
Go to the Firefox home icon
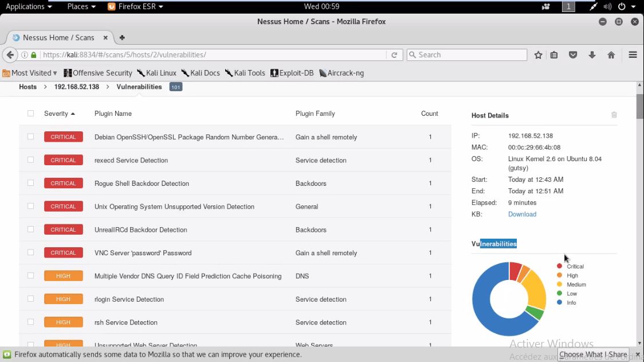(611, 55)
